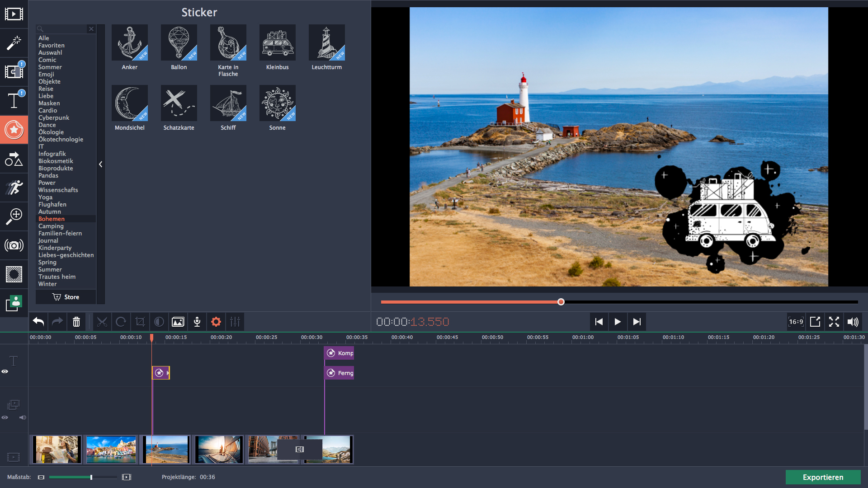Mute the overlay track audio
This screenshot has height=488, width=868.
click(x=23, y=418)
